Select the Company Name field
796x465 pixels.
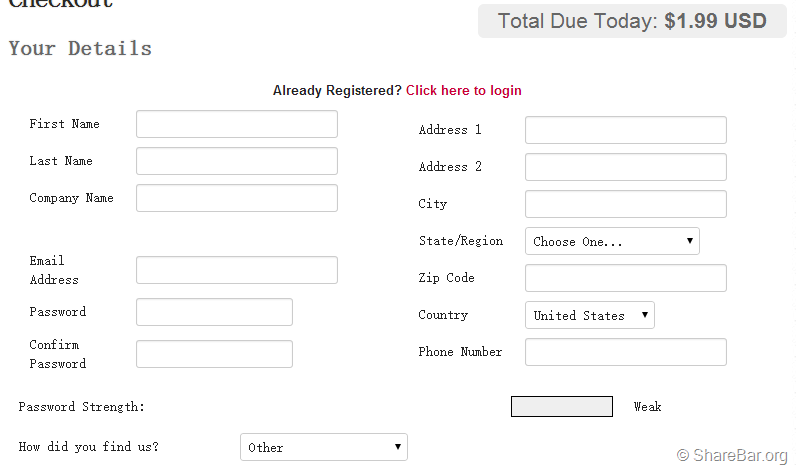(236, 198)
